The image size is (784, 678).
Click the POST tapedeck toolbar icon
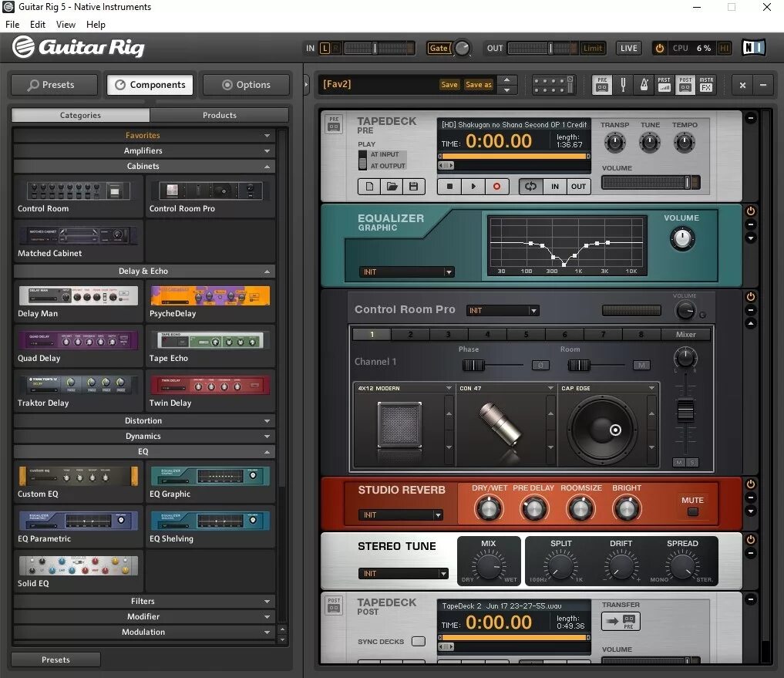[685, 85]
